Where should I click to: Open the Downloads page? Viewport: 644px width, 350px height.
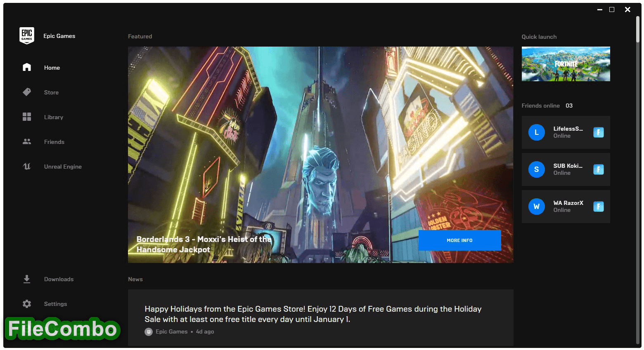59,279
